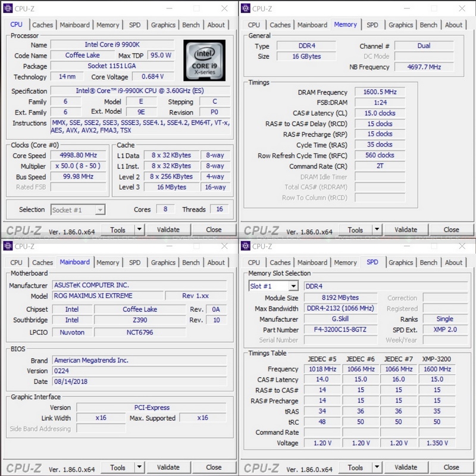
Task: Click CPU-Z app icon in Memory window titlebar
Action: pos(245,8)
